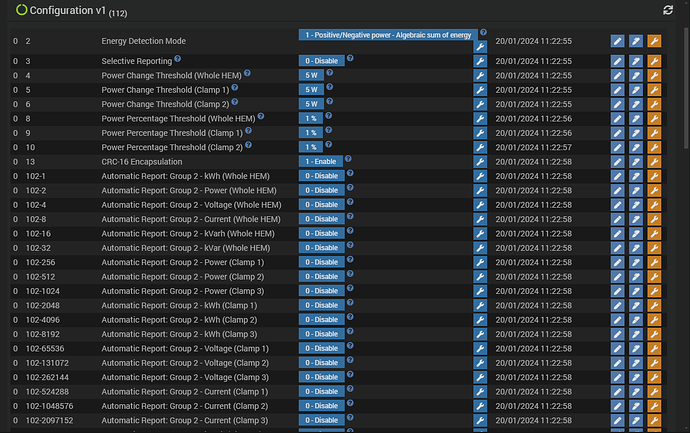Click orange wrench for Group 2 - kVar (Whole HEM)

point(654,248)
